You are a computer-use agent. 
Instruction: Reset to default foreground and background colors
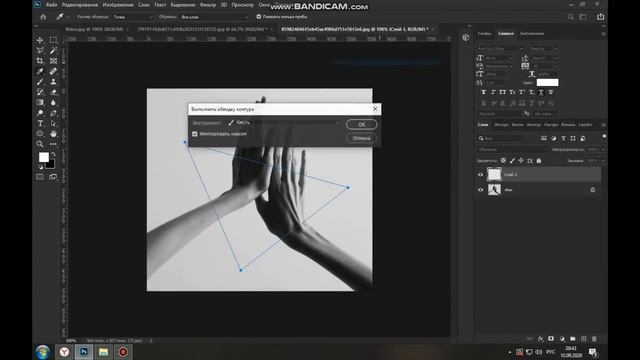(x=40, y=167)
